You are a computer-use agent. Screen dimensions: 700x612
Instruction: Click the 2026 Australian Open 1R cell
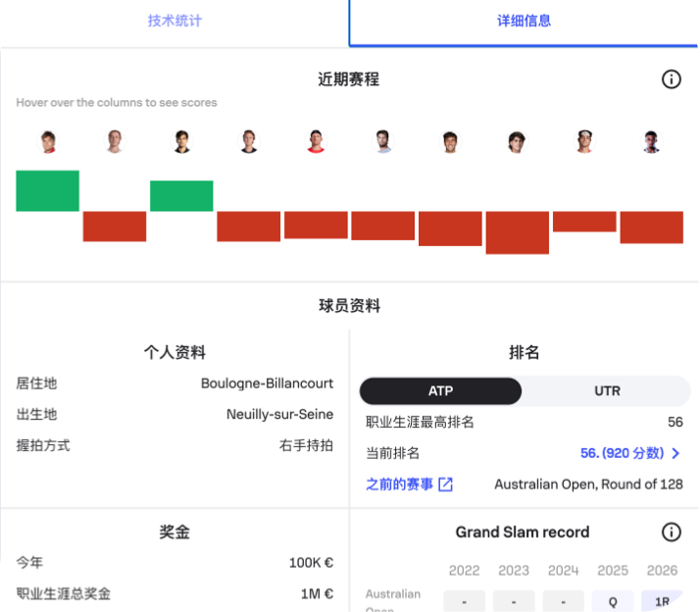click(x=662, y=600)
